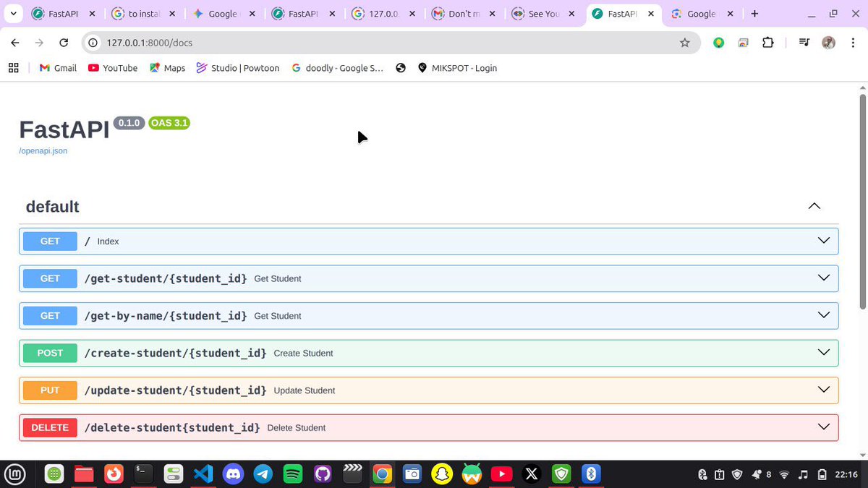The height and width of the screenshot is (488, 868).
Task: Click the PUT method badge
Action: coord(50,390)
